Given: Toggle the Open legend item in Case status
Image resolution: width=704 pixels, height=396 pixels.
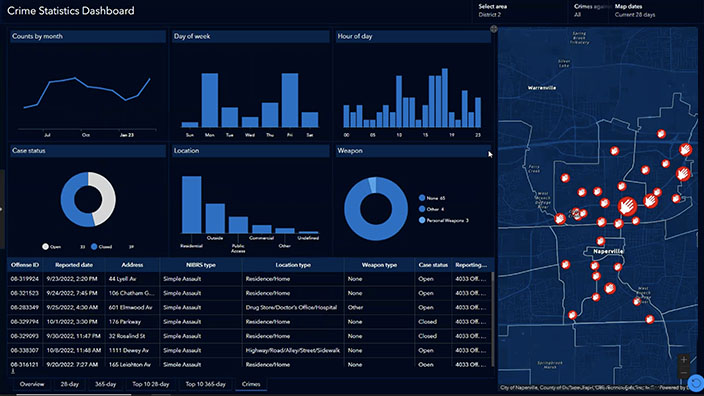Looking at the screenshot, I should tap(52, 246).
